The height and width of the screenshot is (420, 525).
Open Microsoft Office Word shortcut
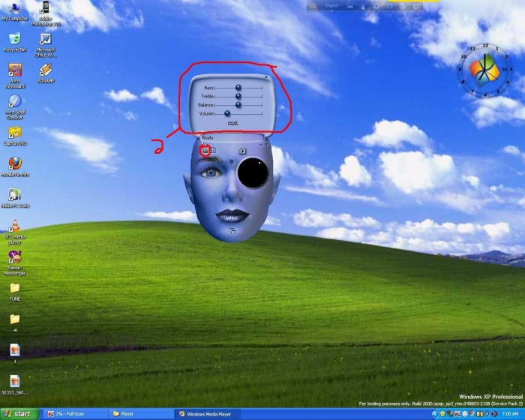[46, 45]
